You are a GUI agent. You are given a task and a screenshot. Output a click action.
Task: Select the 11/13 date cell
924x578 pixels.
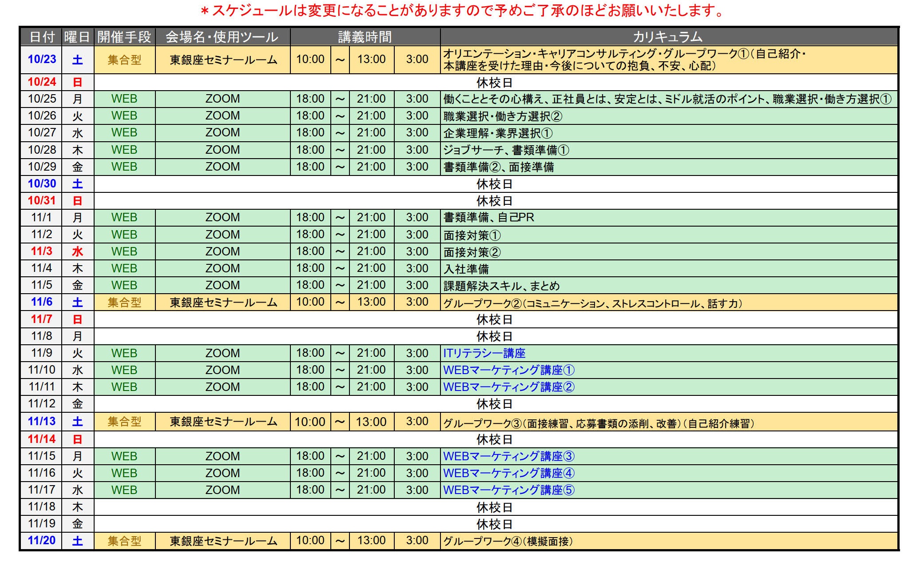(x=41, y=421)
